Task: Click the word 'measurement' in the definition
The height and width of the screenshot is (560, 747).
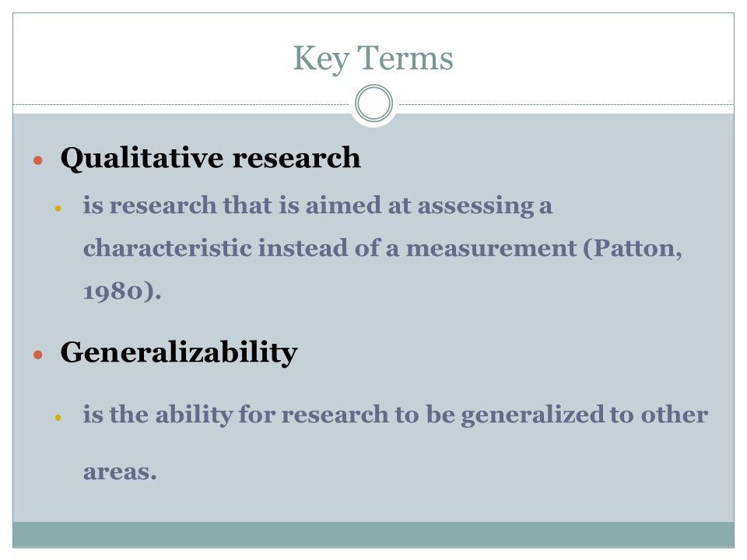Action: [491, 249]
